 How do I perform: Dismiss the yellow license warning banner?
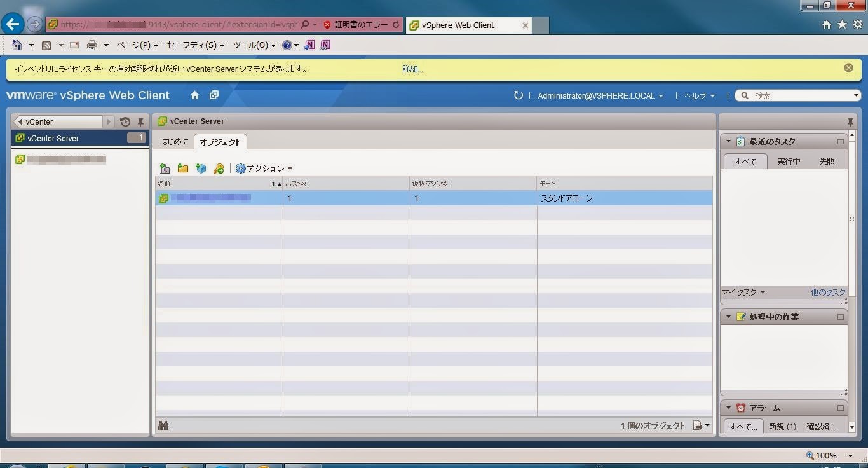coord(848,67)
